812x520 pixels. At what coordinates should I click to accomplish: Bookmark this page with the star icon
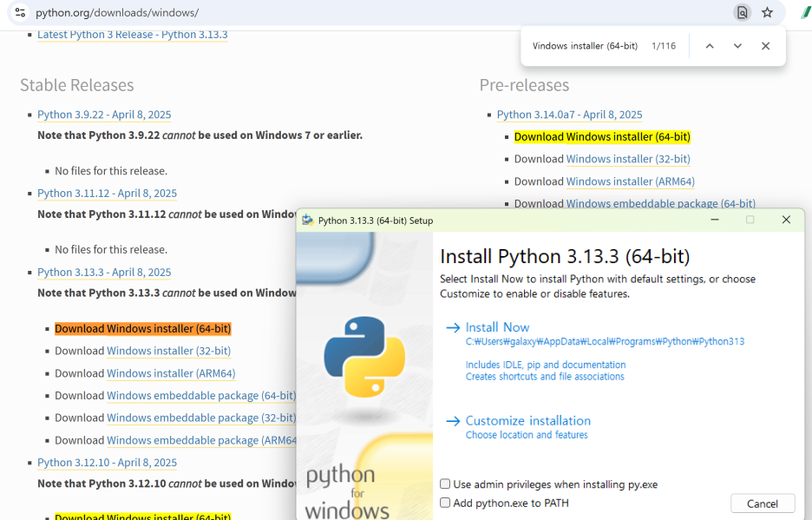coord(767,12)
